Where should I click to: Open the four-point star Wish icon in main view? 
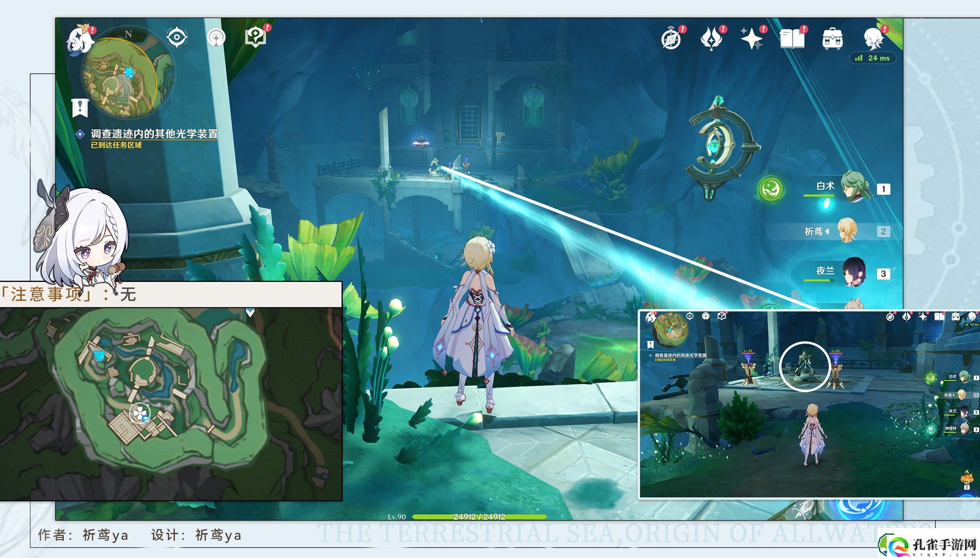pyautogui.click(x=752, y=39)
